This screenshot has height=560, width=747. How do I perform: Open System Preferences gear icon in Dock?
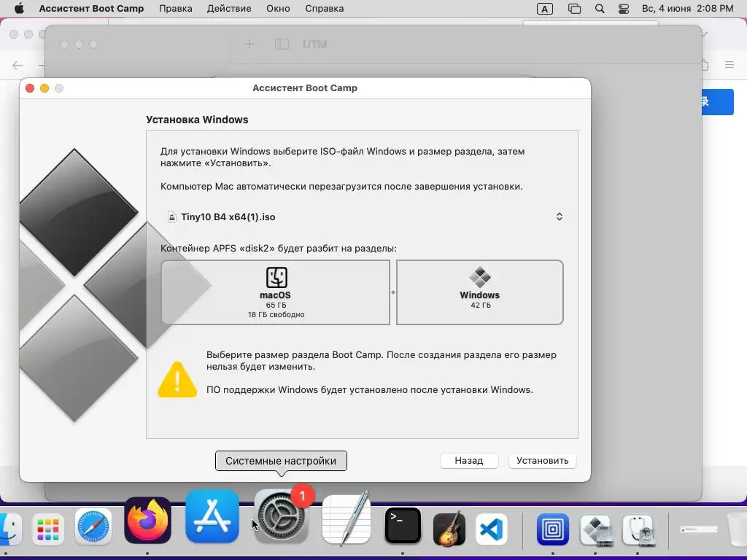pos(281,517)
